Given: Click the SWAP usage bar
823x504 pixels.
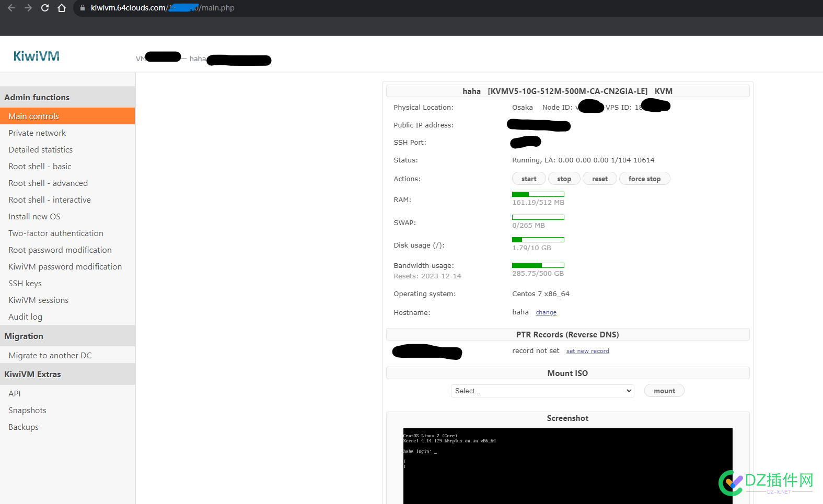Looking at the screenshot, I should [538, 217].
